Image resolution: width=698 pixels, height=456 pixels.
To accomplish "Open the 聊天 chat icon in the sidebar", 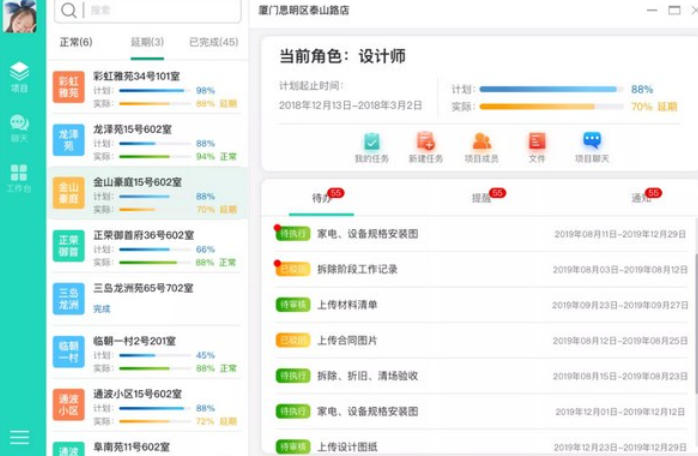I will (x=20, y=128).
